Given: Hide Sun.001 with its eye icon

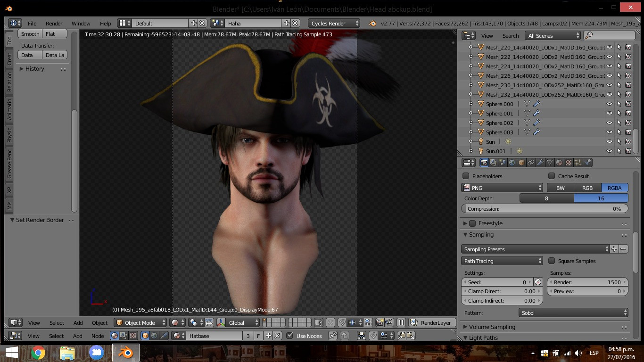Looking at the screenshot, I should click(x=610, y=151).
